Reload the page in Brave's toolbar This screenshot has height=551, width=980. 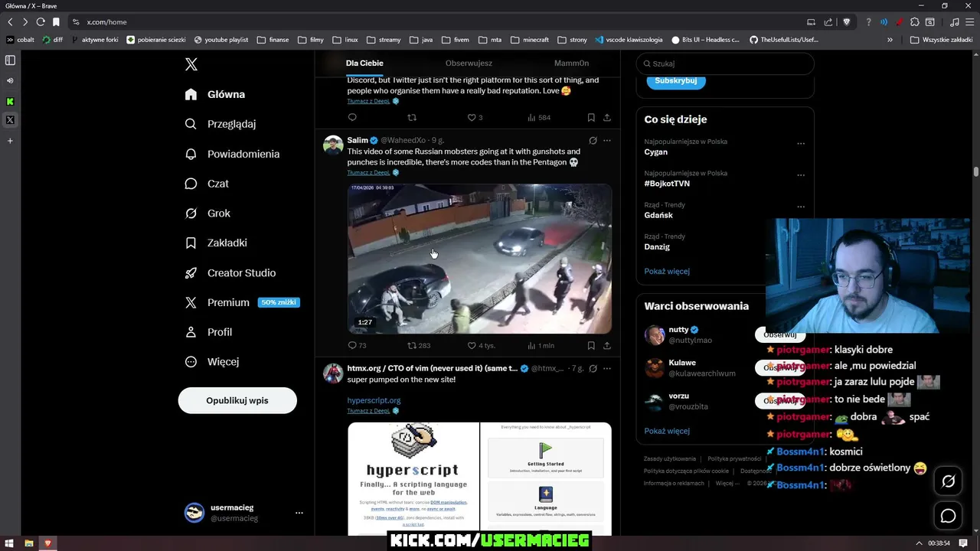(x=41, y=22)
